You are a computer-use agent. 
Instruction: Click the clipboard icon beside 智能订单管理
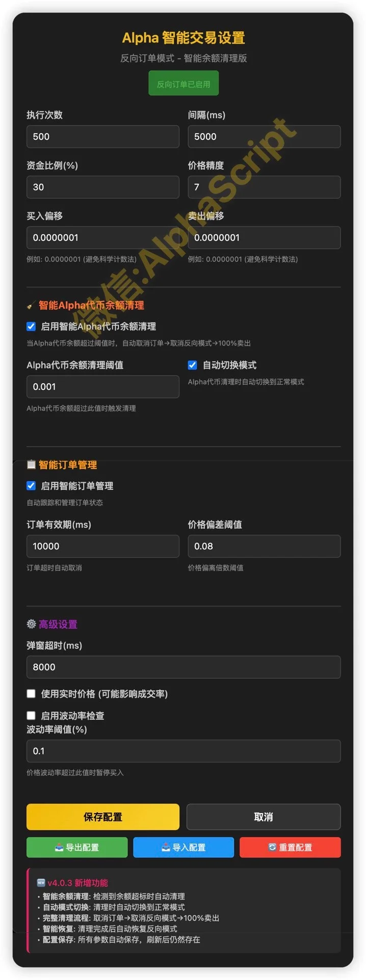31,464
